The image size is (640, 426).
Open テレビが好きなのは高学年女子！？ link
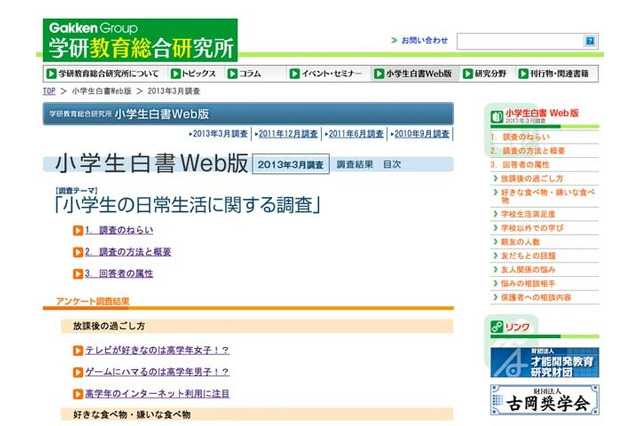[157, 350]
